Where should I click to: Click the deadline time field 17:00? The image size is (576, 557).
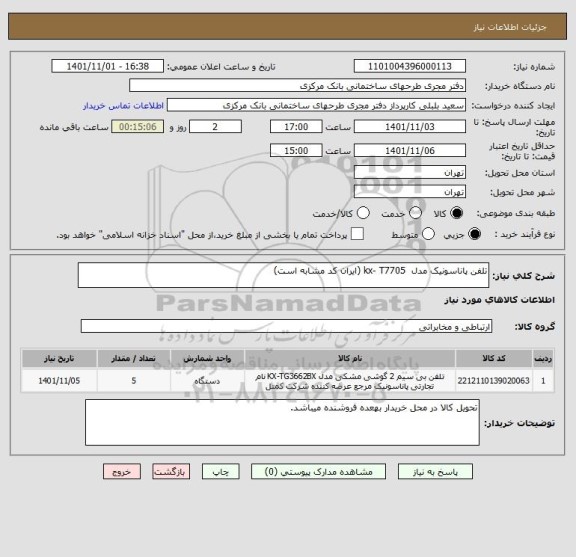[296, 127]
